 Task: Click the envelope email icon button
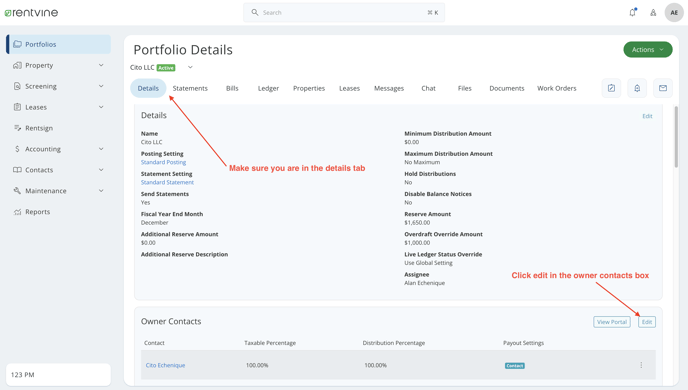(663, 88)
